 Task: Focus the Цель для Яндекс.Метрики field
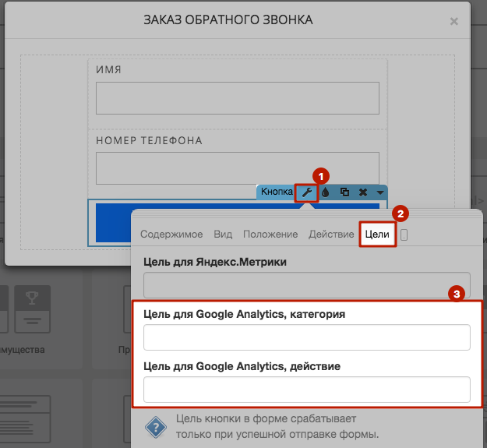(307, 285)
